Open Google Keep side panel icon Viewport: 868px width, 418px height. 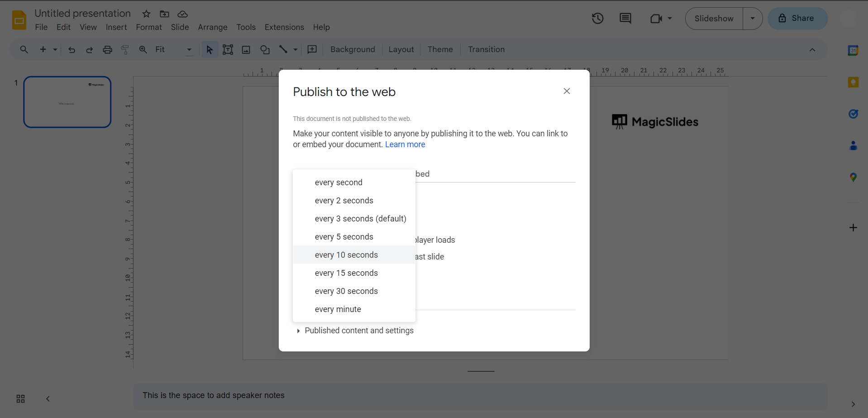[853, 82]
